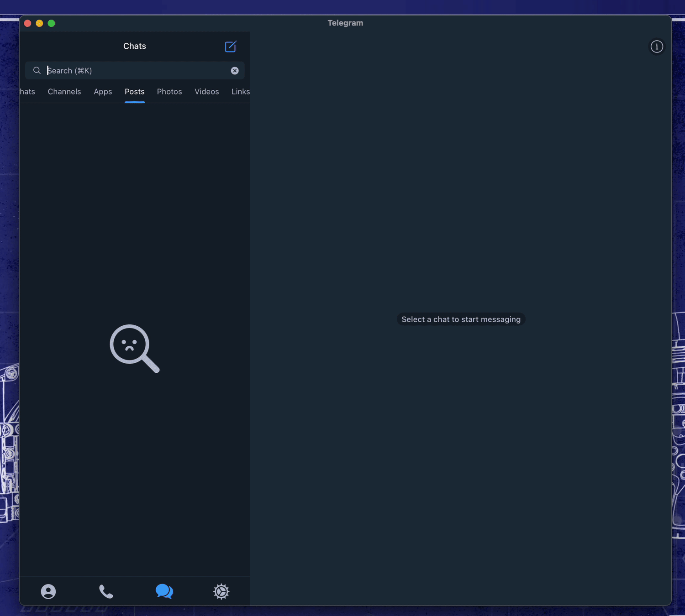685x616 pixels.
Task: Switch to the Channels search tab
Action: pyautogui.click(x=64, y=92)
